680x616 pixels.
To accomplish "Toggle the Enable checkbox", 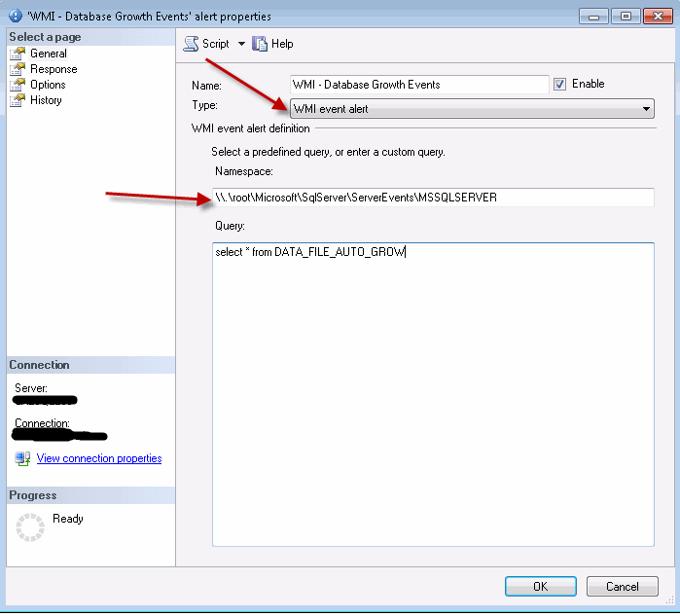I will pos(559,84).
